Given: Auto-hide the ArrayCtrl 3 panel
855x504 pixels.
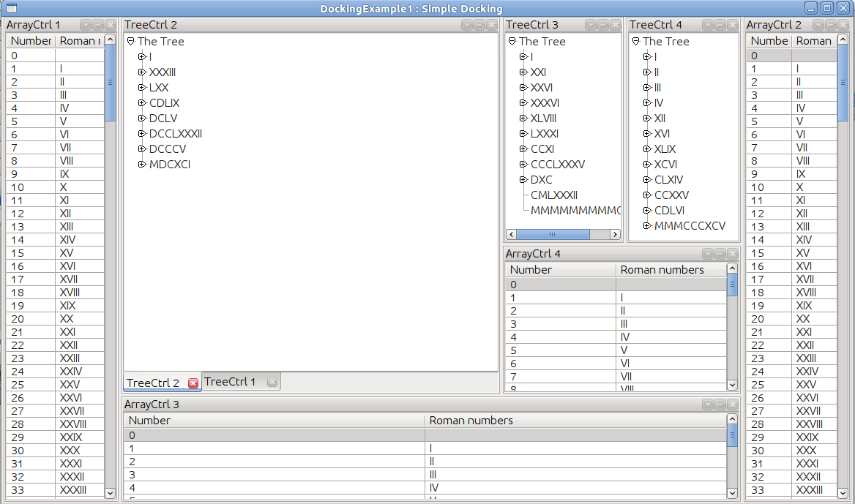Looking at the screenshot, I should [720, 405].
